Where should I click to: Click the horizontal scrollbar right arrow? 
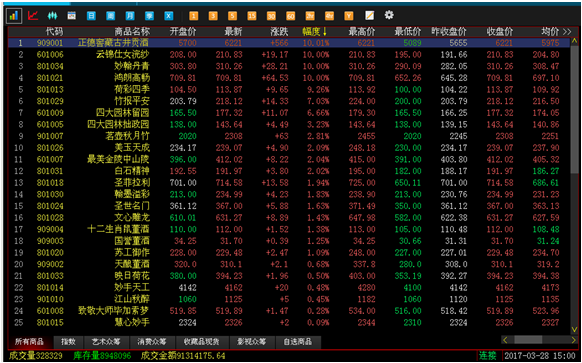[x=574, y=340]
